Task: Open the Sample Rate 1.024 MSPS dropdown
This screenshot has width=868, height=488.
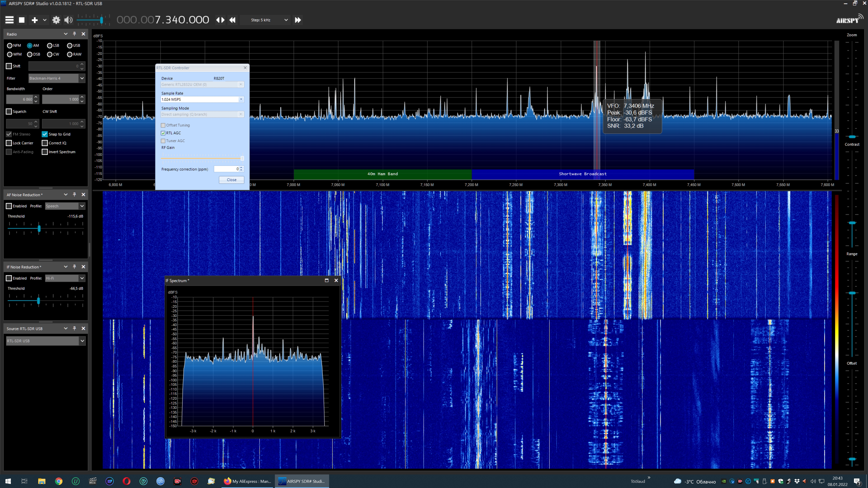Action: (202, 99)
